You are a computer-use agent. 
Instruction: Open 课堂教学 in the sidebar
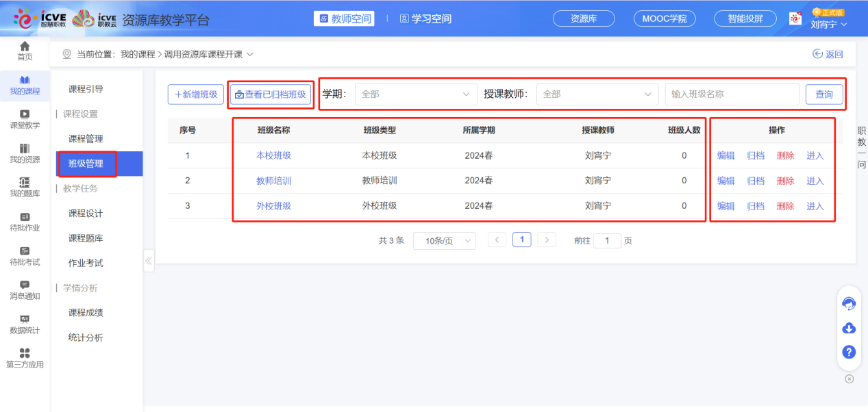pyautogui.click(x=25, y=120)
